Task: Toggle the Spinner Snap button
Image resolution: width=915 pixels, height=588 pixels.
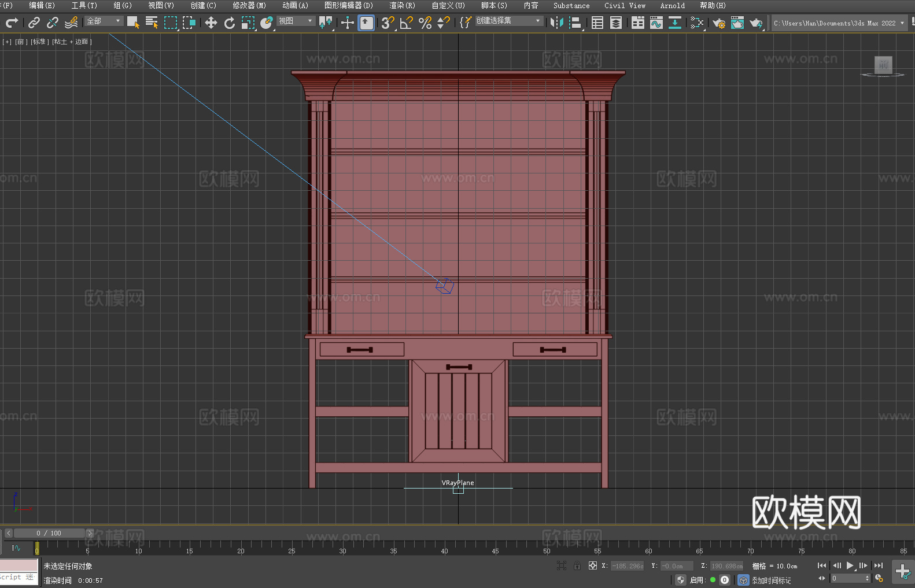Action: tap(444, 23)
